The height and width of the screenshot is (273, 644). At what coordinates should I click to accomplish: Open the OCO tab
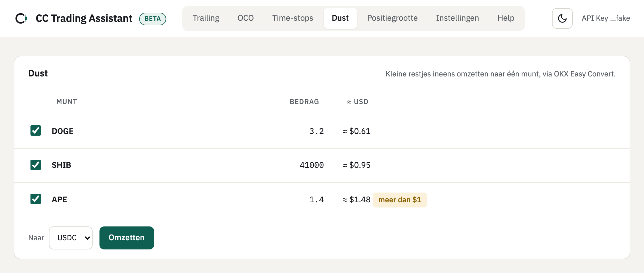tap(246, 18)
